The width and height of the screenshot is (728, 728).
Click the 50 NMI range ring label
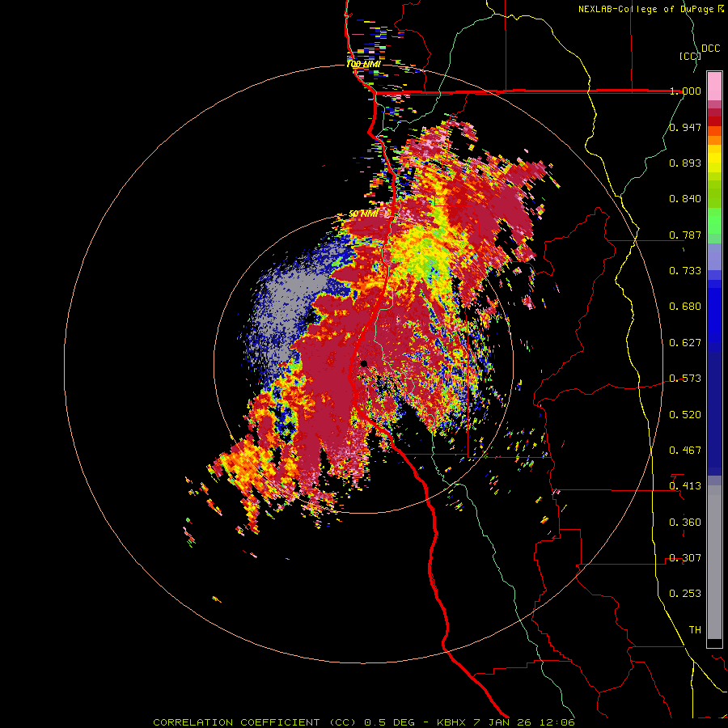tap(363, 214)
